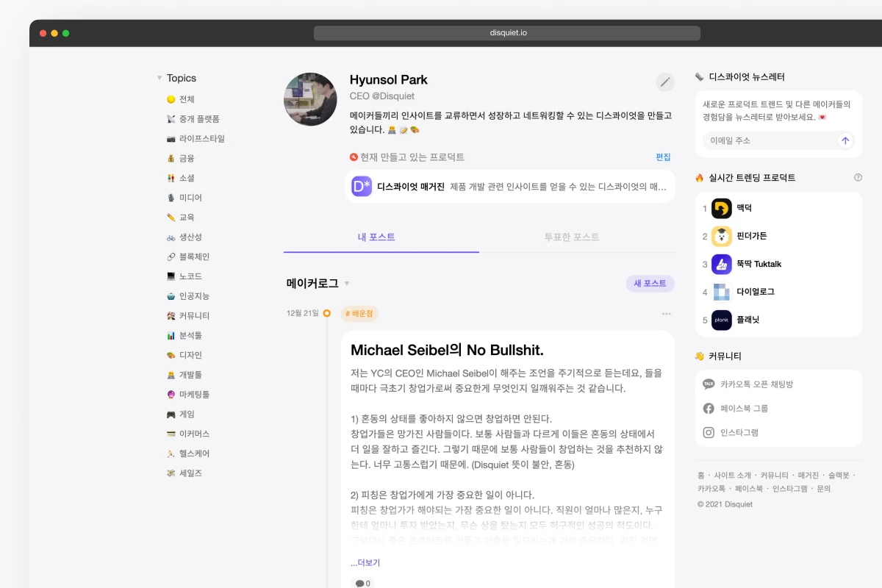Open the 마케팅툴 topic
Screen dimensions: 882x588
(188, 394)
